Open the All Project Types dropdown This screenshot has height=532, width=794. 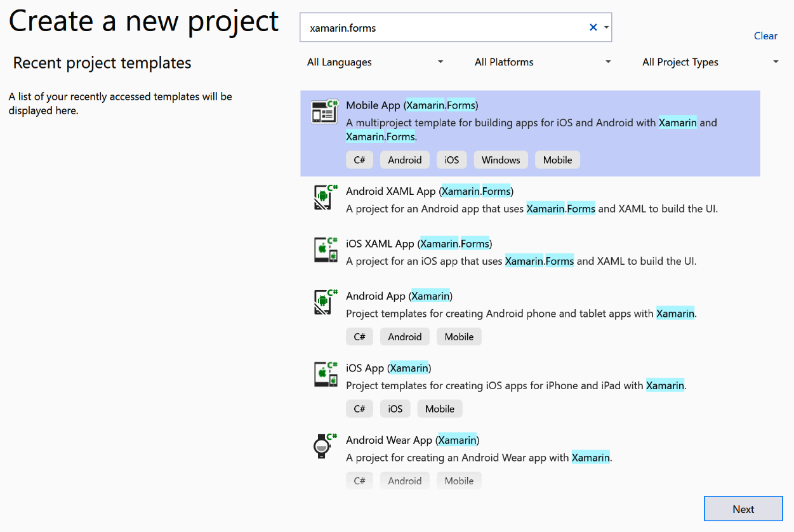[710, 62]
